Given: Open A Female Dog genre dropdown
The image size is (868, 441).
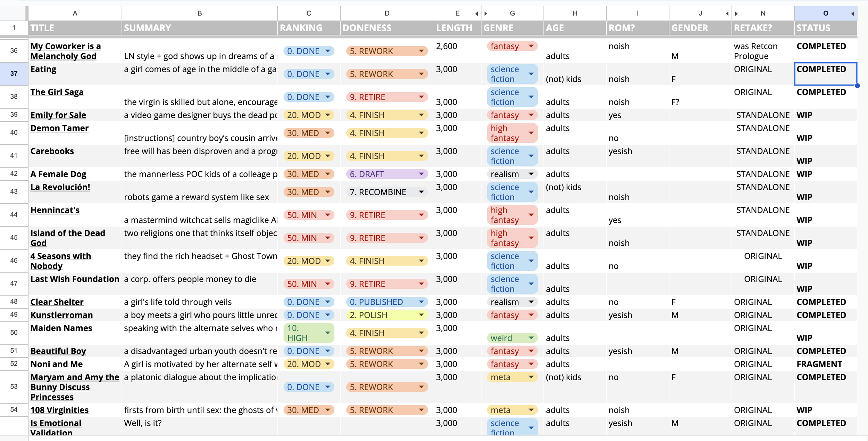Looking at the screenshot, I should 531,174.
